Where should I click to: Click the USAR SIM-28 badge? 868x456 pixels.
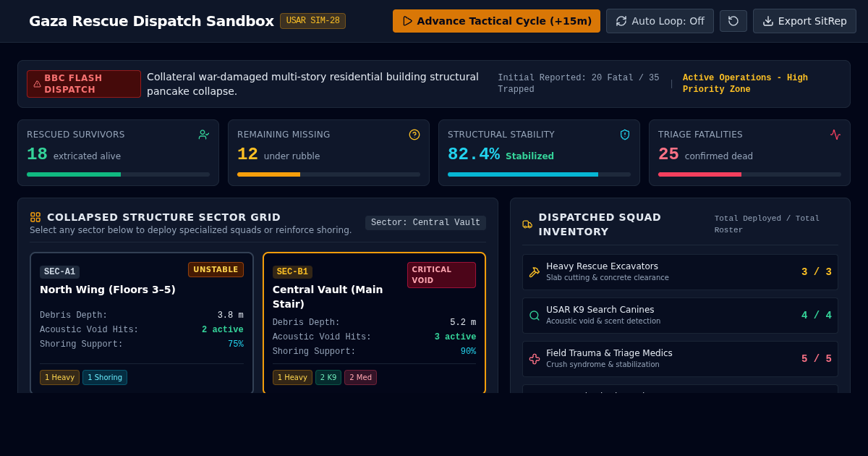tap(312, 21)
